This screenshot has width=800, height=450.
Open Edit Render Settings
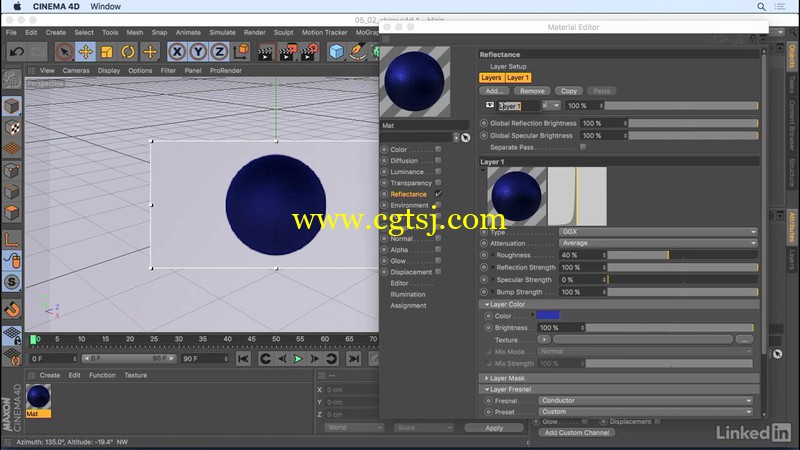pos(309,52)
